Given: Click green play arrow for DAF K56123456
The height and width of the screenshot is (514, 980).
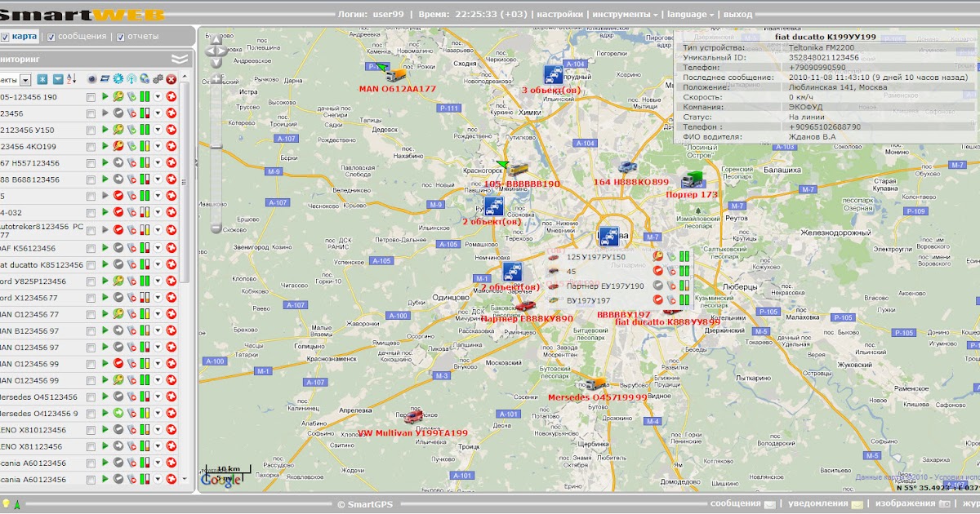Looking at the screenshot, I should click(x=105, y=248).
